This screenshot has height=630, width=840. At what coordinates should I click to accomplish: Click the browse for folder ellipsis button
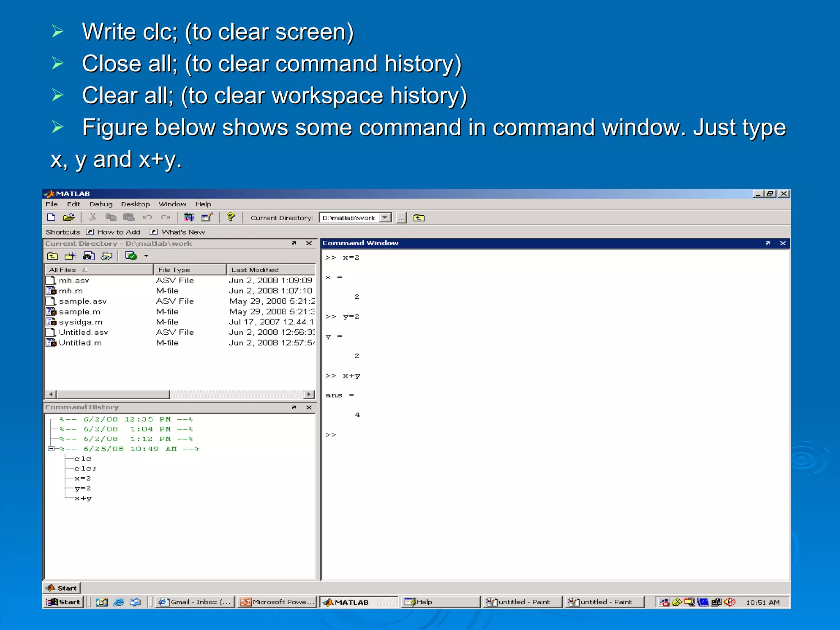[x=401, y=218]
